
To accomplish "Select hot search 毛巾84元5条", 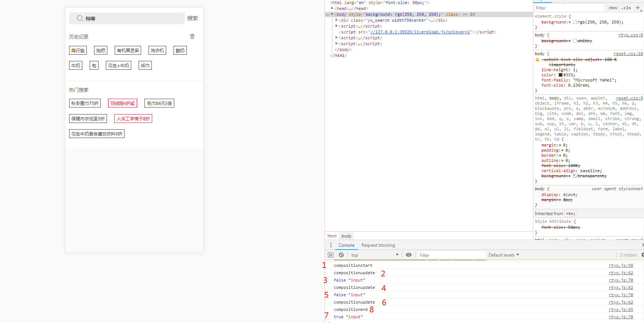I will 159,103.
